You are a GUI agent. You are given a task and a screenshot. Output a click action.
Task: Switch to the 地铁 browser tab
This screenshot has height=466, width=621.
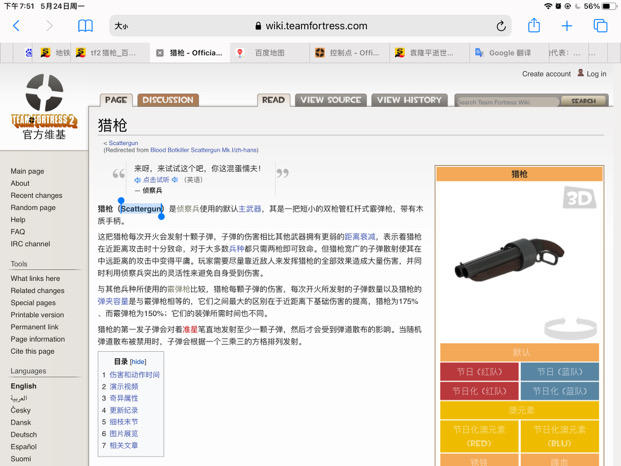pos(55,53)
